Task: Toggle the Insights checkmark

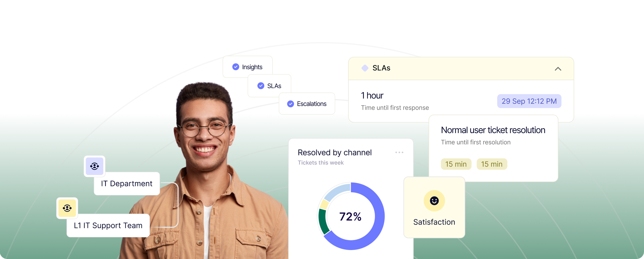Action: pyautogui.click(x=235, y=67)
